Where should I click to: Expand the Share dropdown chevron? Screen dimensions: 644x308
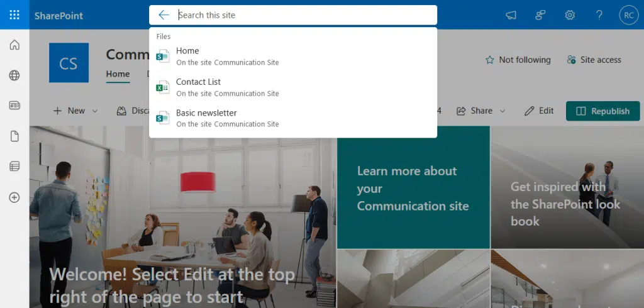click(x=502, y=111)
